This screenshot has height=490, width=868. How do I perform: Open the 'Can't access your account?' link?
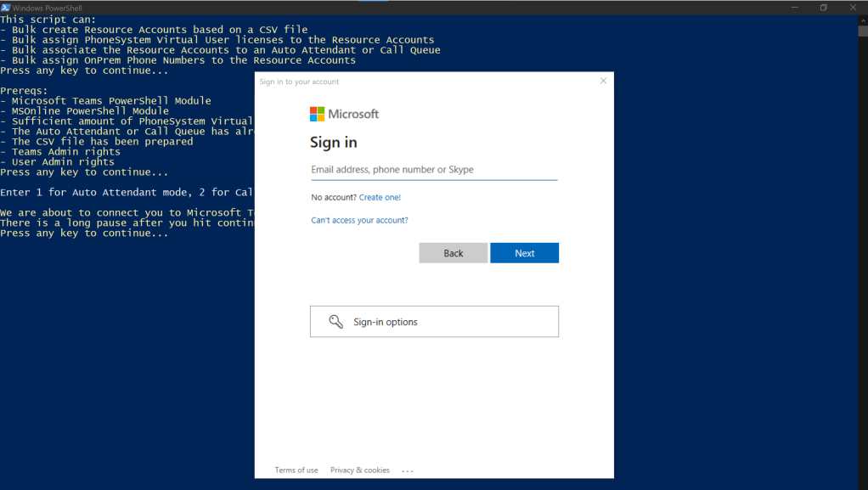359,220
